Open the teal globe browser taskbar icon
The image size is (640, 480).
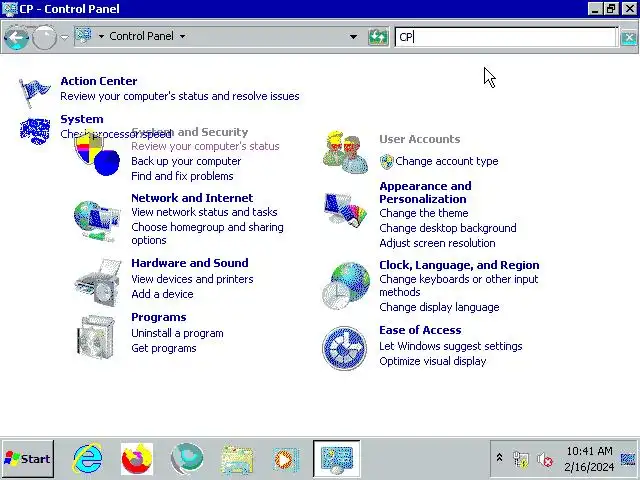tap(187, 459)
